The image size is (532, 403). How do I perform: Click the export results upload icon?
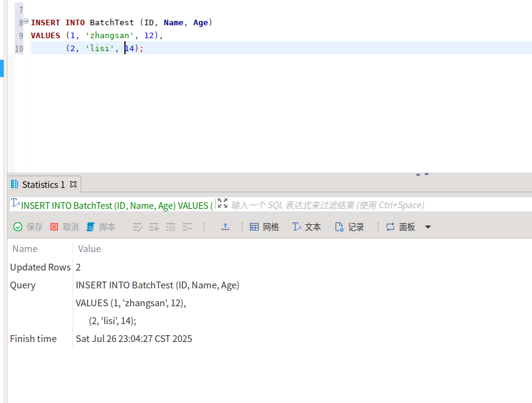(225, 227)
